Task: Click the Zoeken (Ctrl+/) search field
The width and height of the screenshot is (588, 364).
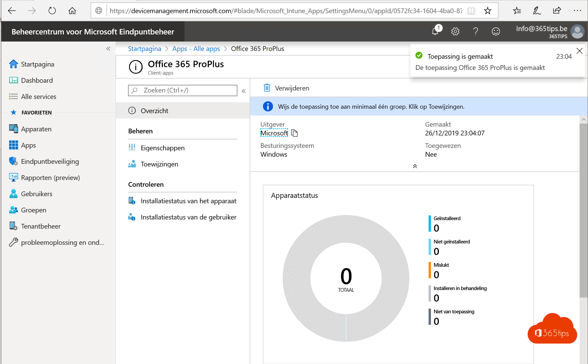Action: pos(183,90)
